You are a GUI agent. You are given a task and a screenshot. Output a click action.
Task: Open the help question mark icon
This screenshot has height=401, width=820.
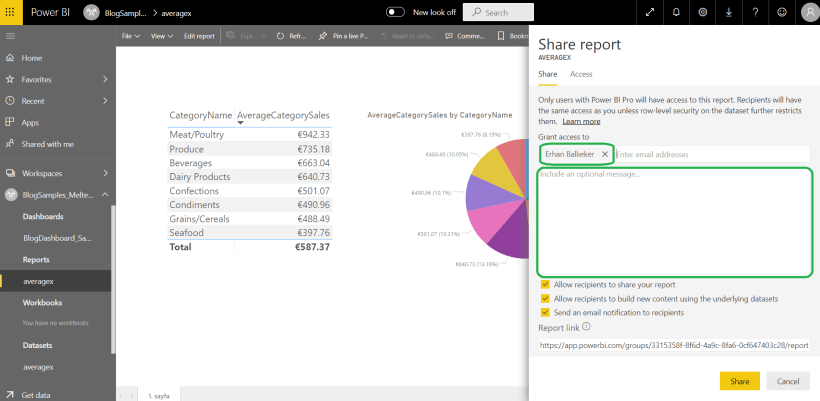[x=755, y=12]
